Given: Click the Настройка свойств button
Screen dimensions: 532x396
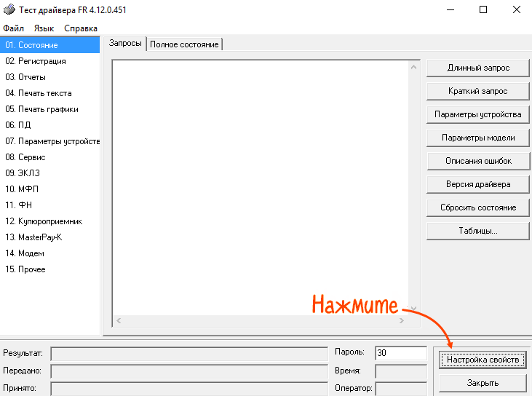Looking at the screenshot, I should click(x=483, y=360).
